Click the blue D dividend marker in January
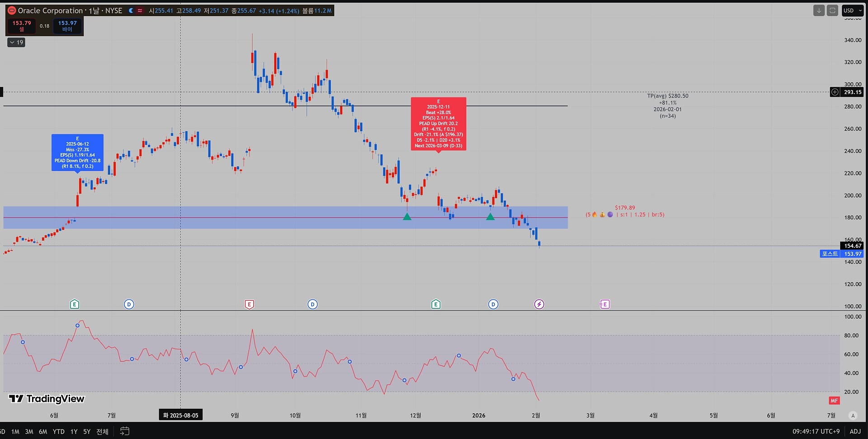The width and height of the screenshot is (868, 439). [x=493, y=304]
